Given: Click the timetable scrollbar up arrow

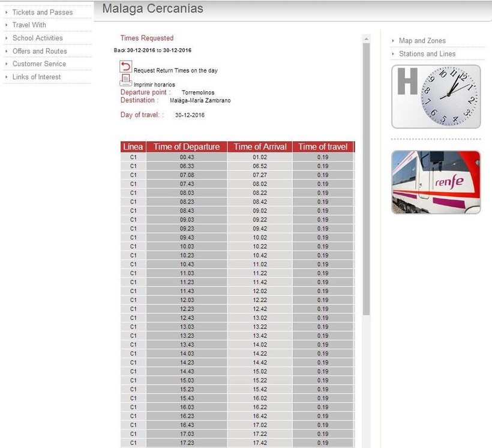Looking at the screenshot, I should (x=366, y=39).
